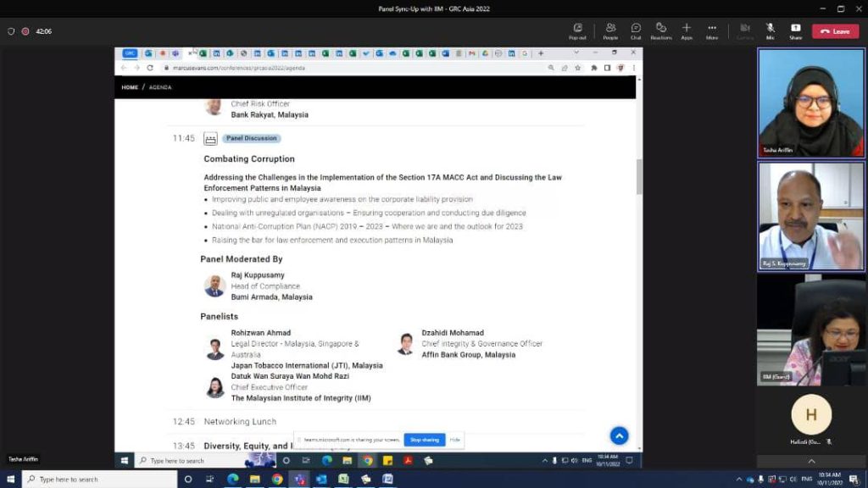Go back in the shared browser
Screen dimensions: 868x488
[x=124, y=68]
